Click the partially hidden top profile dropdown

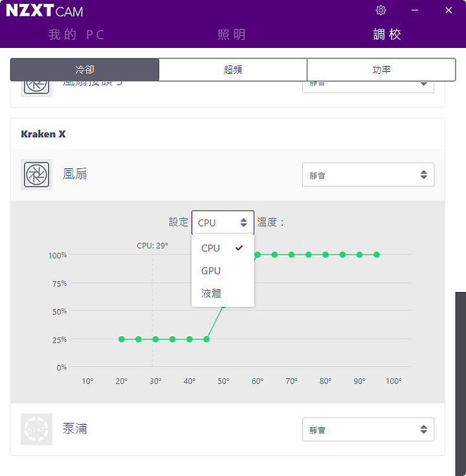tap(368, 87)
